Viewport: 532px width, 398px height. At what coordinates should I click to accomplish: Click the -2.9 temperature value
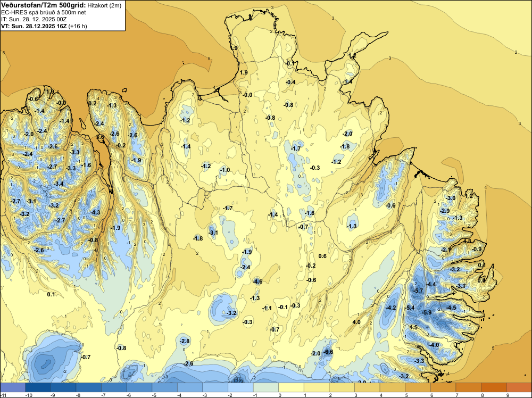(x=444, y=211)
